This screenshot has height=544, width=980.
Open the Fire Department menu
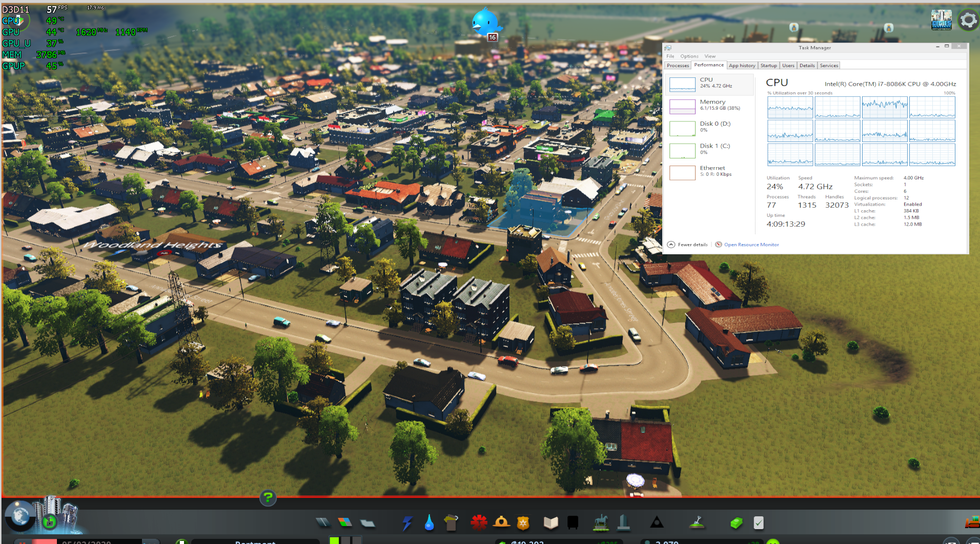click(501, 522)
